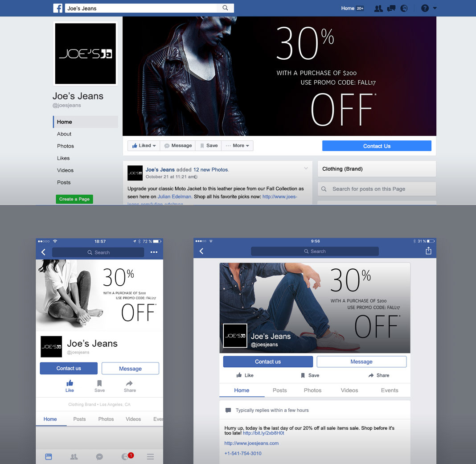
Task: Tap Contact us button on phone
Action: pyautogui.click(x=69, y=368)
